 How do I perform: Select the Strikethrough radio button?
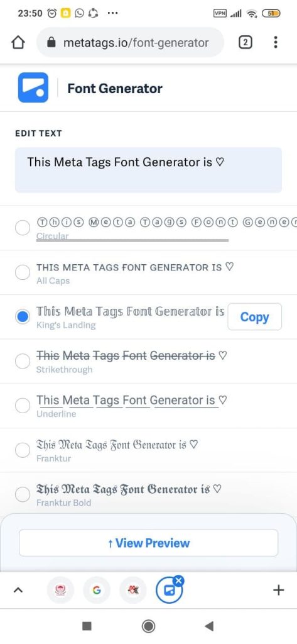(x=23, y=361)
